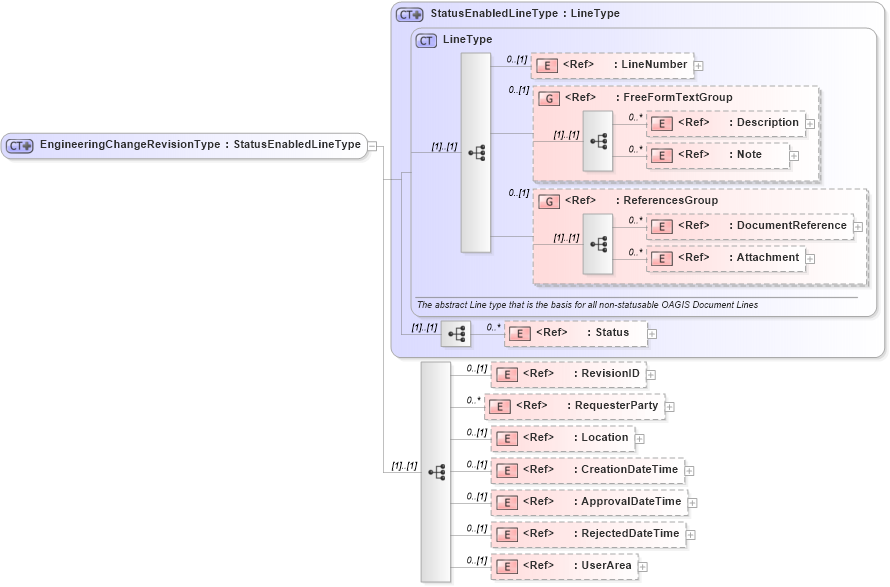Viewport: 890px width, 587px height.
Task: Select the sequence icon before the RevisionID branch
Action: [x=437, y=468]
